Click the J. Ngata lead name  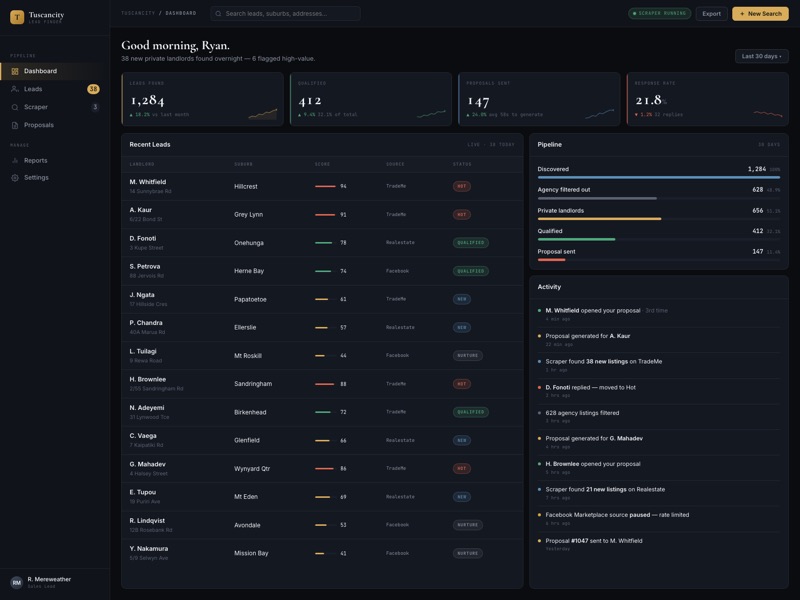142,295
